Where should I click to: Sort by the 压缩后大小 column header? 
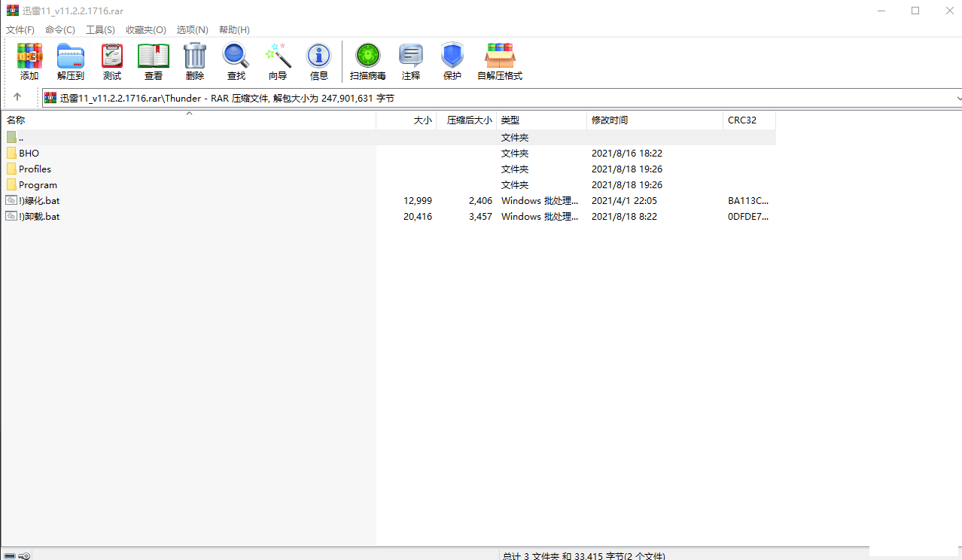pyautogui.click(x=467, y=120)
